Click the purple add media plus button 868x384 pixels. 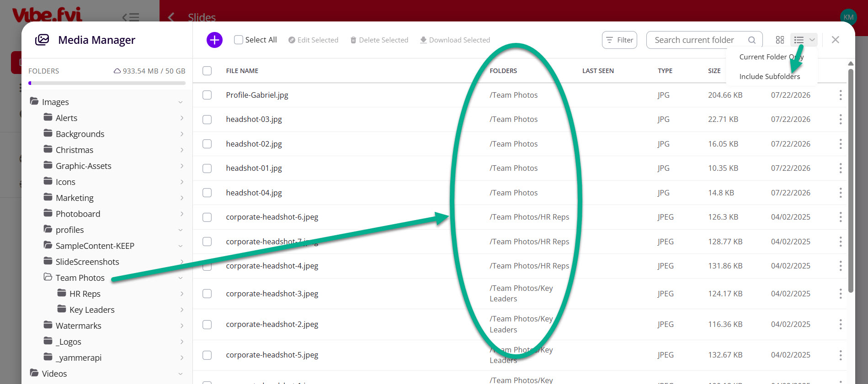[x=214, y=40]
